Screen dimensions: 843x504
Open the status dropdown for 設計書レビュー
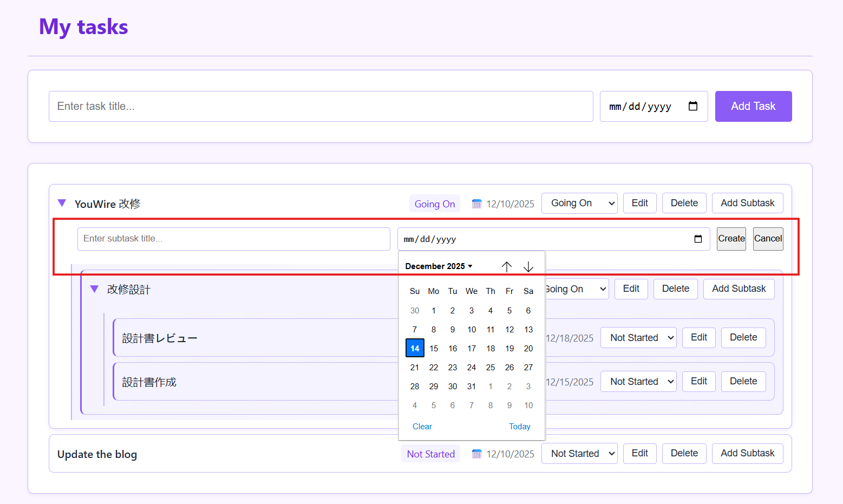(x=638, y=338)
